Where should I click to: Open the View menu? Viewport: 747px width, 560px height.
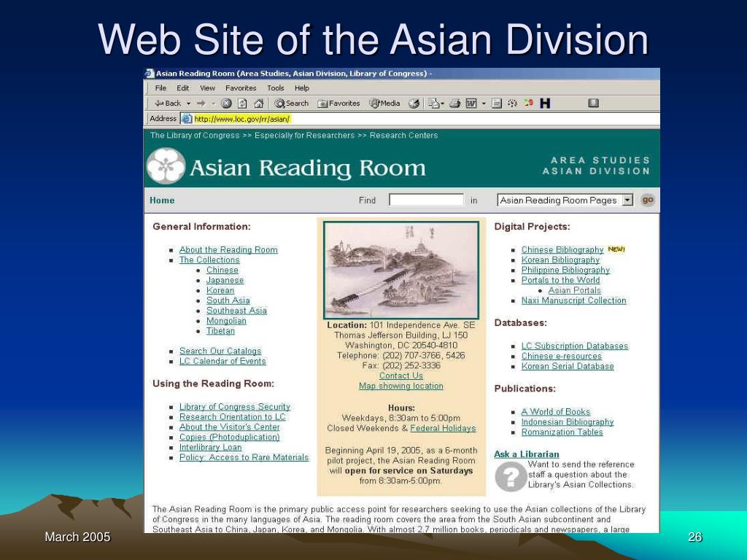pyautogui.click(x=207, y=88)
